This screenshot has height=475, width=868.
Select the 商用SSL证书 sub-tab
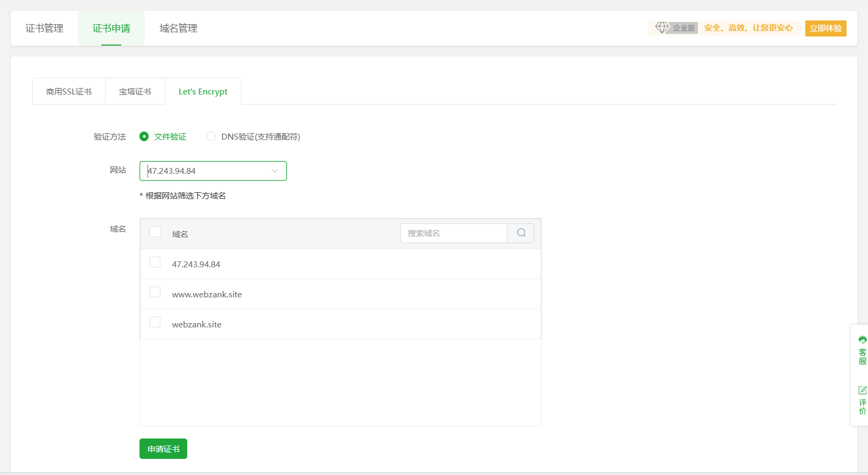click(x=69, y=92)
